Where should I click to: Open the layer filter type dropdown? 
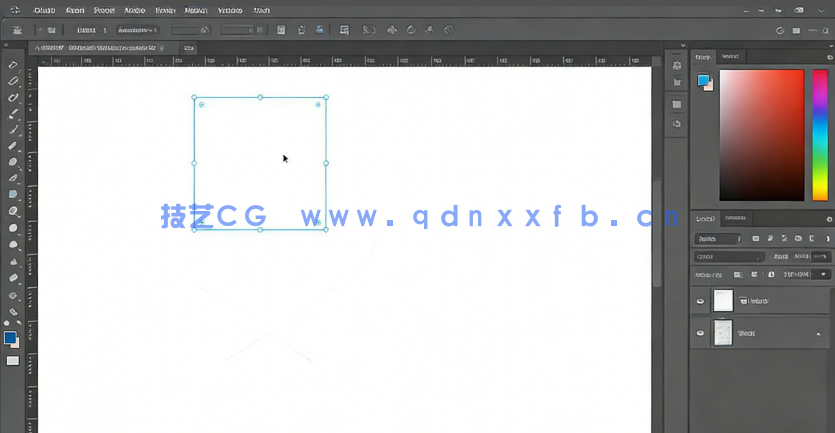coord(717,239)
